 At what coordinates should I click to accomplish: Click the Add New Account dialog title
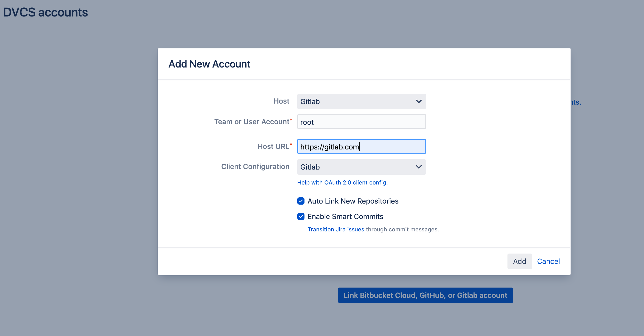tap(209, 64)
